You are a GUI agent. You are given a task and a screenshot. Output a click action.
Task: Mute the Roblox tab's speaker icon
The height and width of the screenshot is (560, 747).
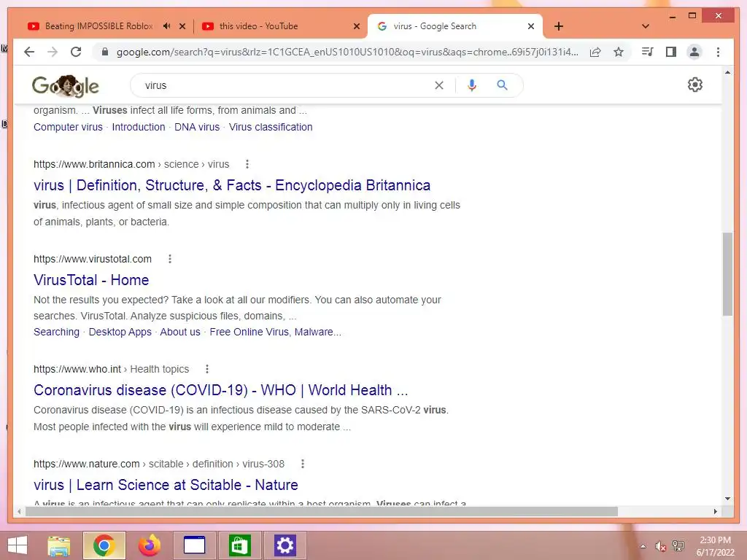tap(166, 26)
